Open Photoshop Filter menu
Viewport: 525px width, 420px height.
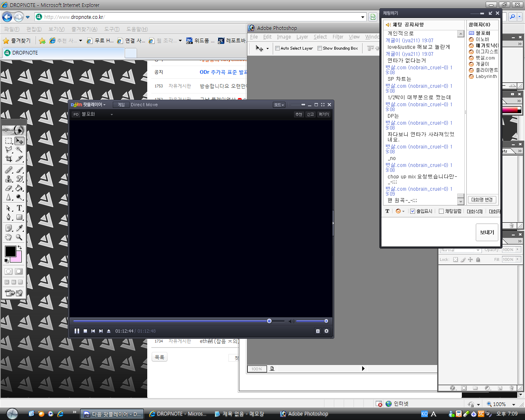(338, 37)
